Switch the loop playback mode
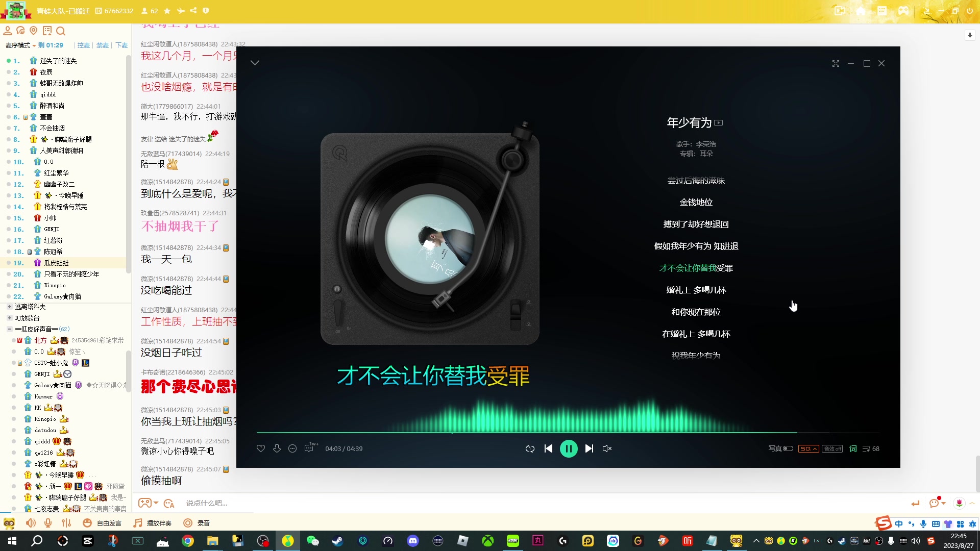The width and height of the screenshot is (980, 551). (x=530, y=448)
